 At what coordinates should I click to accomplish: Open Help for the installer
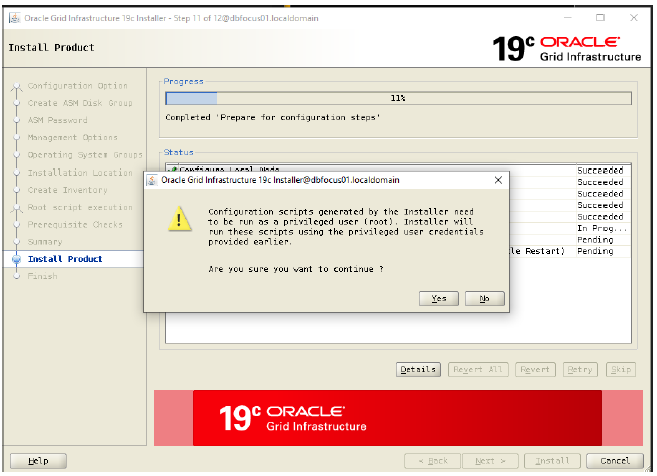[x=38, y=461]
